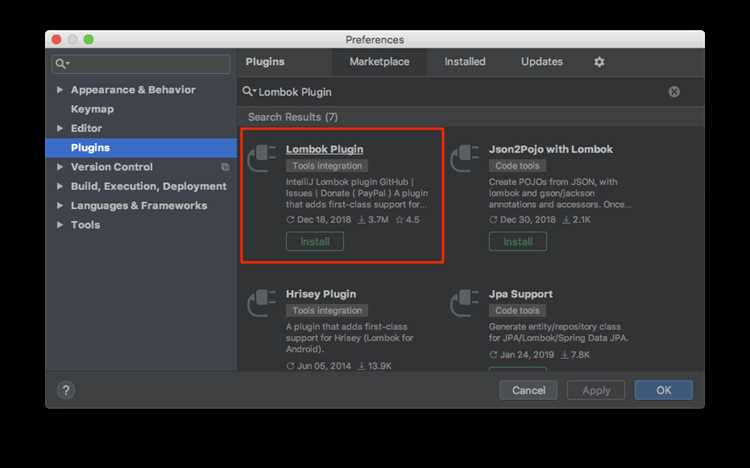Select Keymap in the settings tree
Screen dimensions: 750x468
(92, 109)
